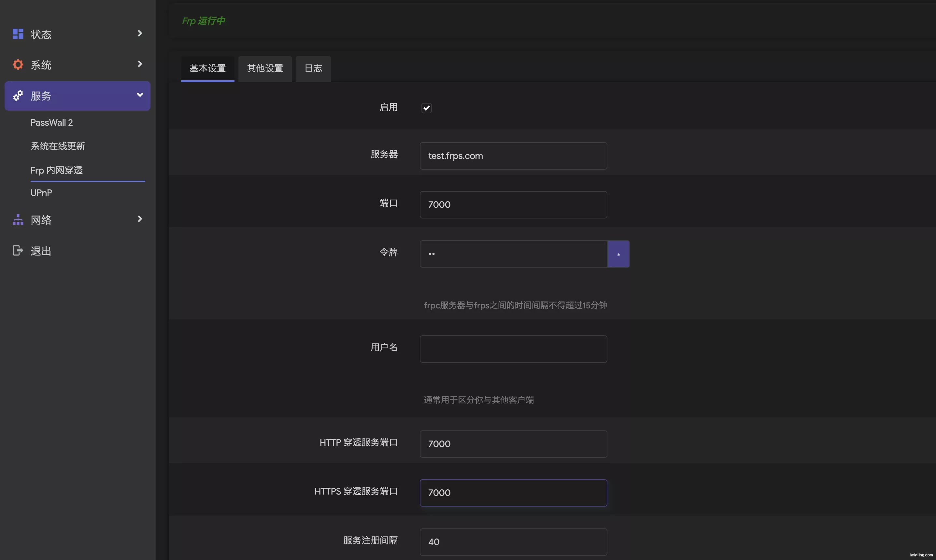This screenshot has height=560, width=936.
Task: Switch to 其他设置 tab
Action: coord(265,69)
